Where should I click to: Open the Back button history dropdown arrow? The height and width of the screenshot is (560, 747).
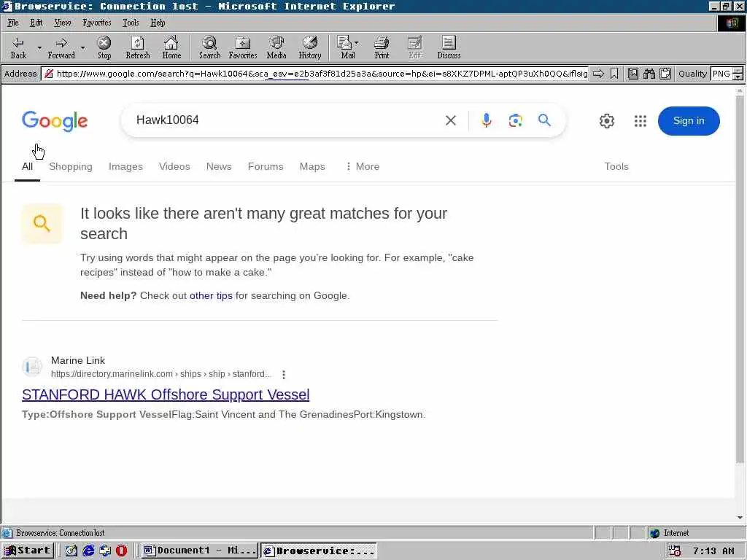click(39, 47)
